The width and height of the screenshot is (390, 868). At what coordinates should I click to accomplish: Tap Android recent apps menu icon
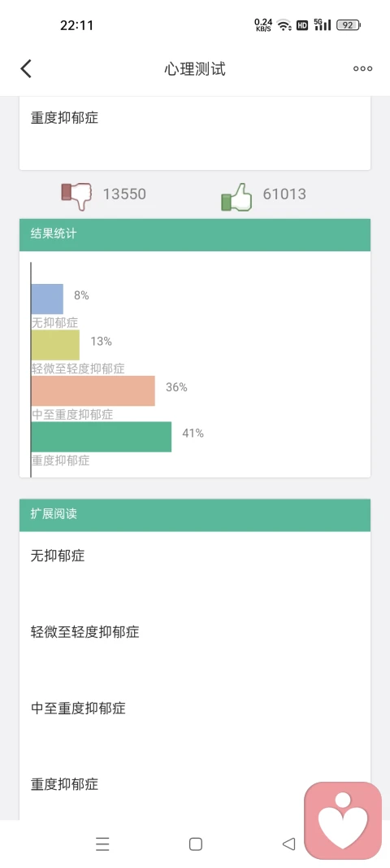(102, 844)
